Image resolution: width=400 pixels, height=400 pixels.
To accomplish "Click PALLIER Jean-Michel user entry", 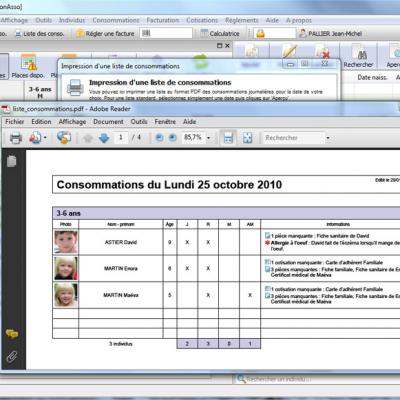I will [331, 33].
